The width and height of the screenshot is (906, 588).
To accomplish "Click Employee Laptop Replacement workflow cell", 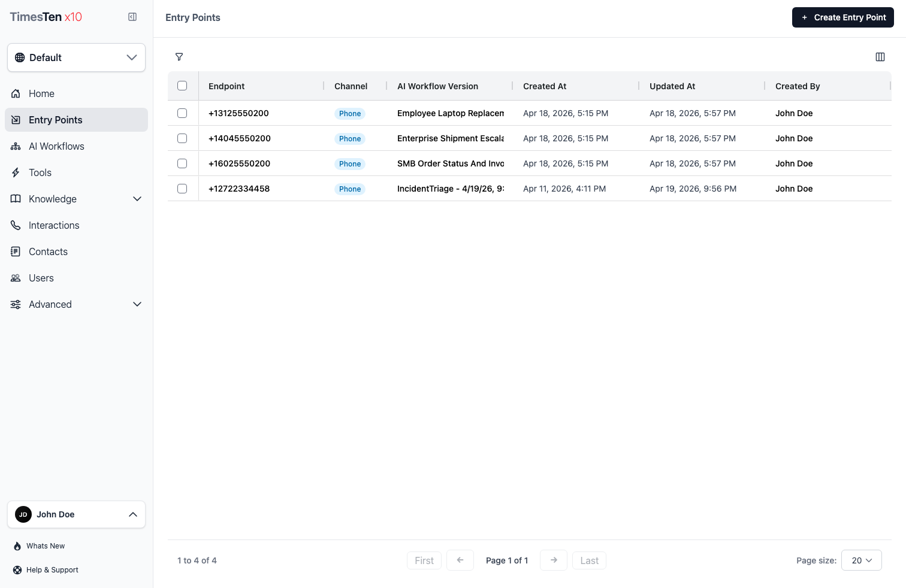I will (x=451, y=113).
